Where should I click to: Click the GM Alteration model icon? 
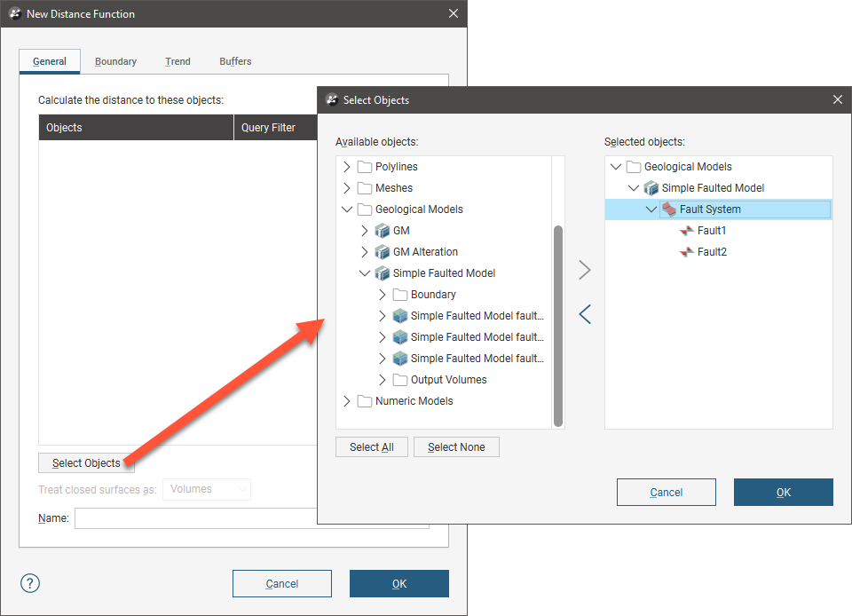click(383, 252)
